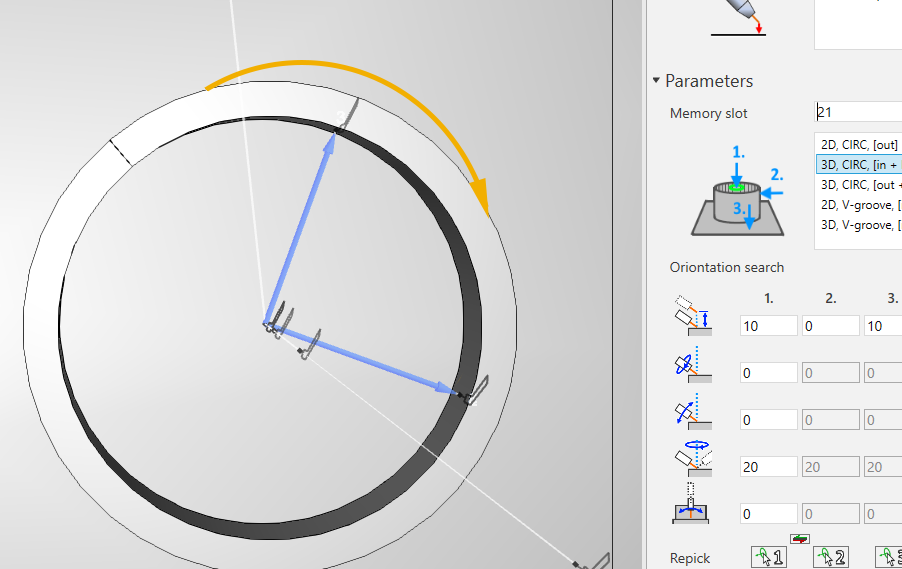Click the torch-in-groove sweep icon

[x=692, y=508]
